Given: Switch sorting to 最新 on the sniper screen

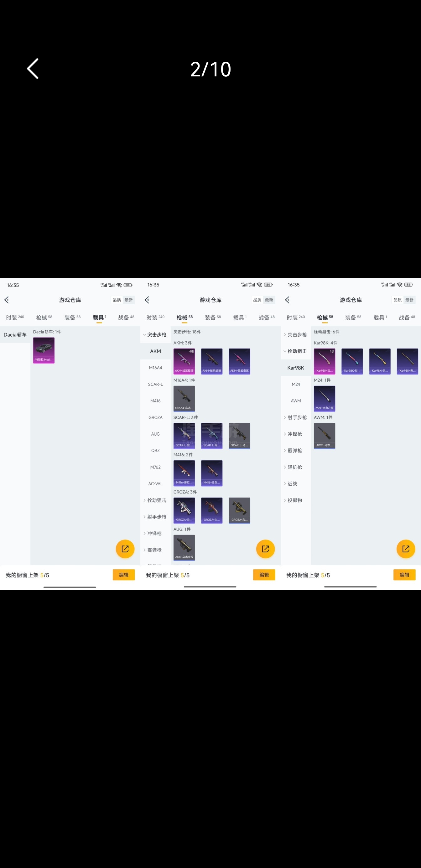Looking at the screenshot, I should [409, 300].
